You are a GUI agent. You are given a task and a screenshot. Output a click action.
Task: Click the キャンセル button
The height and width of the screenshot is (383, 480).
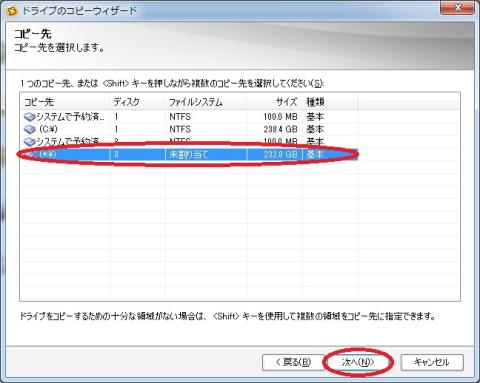tap(432, 362)
